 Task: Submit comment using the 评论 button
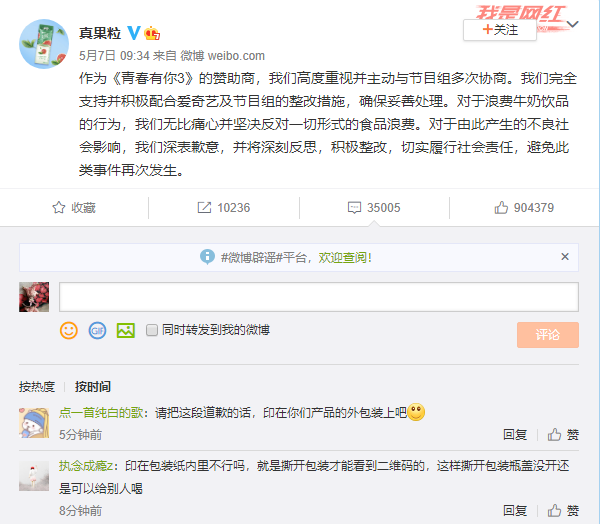pyautogui.click(x=548, y=335)
